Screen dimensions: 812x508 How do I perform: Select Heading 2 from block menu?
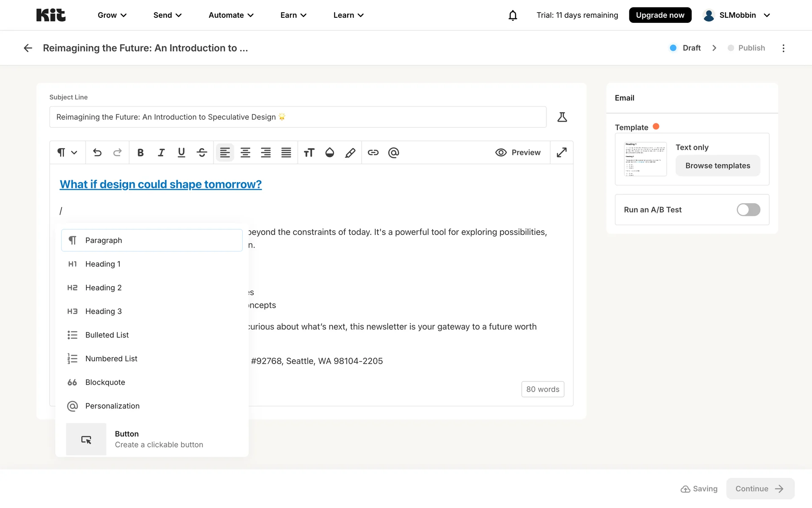pyautogui.click(x=104, y=288)
